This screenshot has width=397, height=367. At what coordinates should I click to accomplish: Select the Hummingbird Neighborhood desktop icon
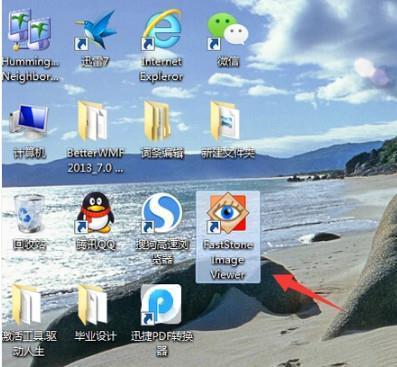click(x=29, y=30)
